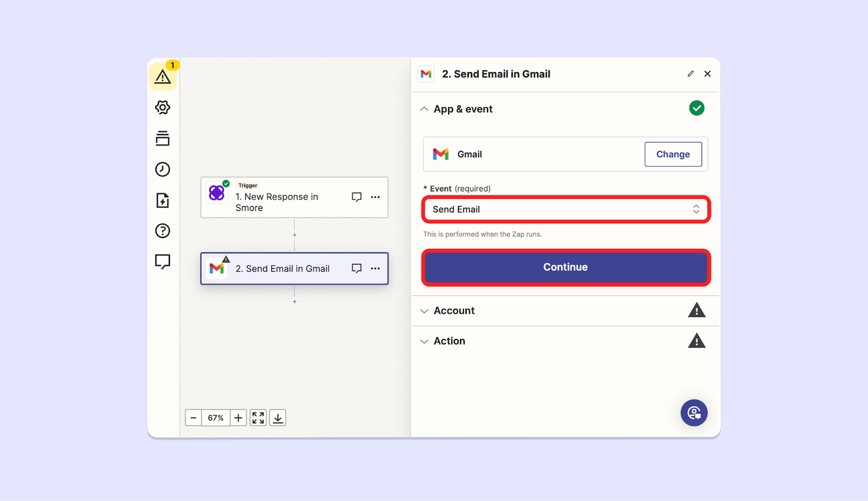This screenshot has height=501, width=868.
Task: Click warning triangle beside Account section
Action: click(697, 310)
